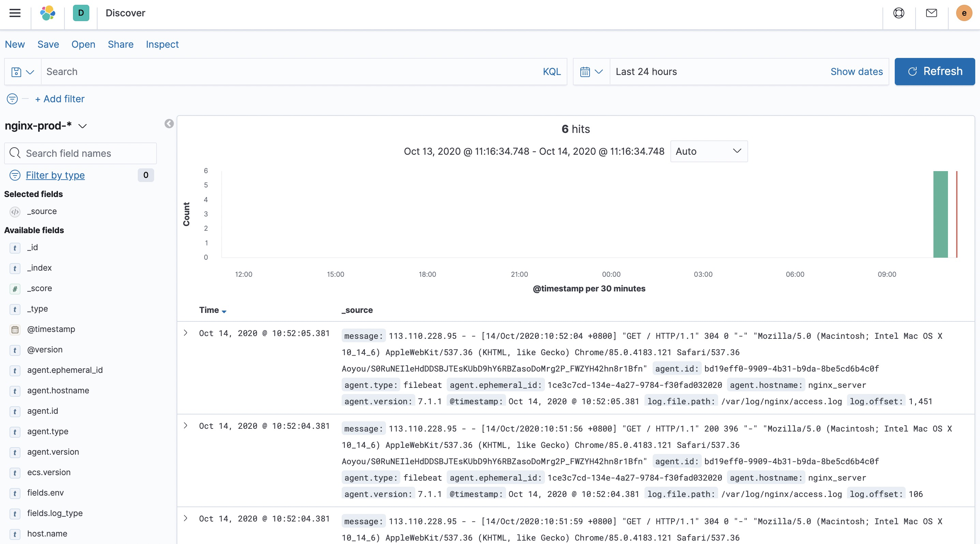
Task: Click the Refresh button
Action: (x=934, y=72)
